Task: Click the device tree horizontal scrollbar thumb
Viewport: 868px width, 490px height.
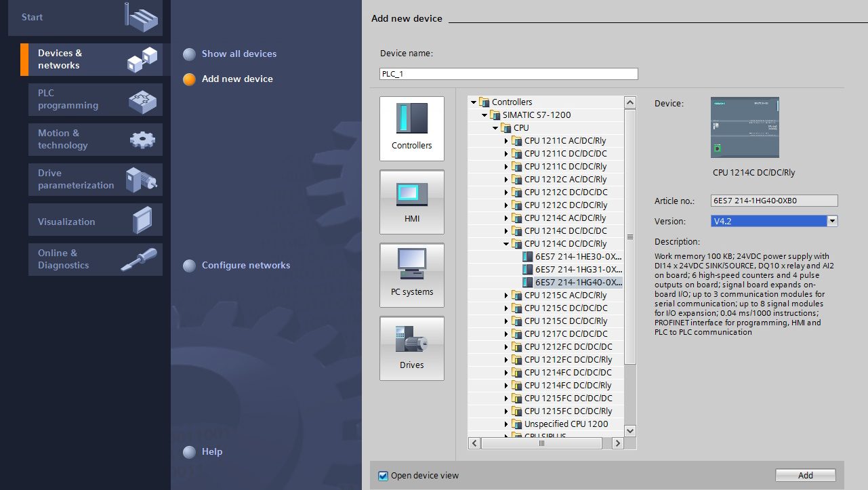Action: [x=541, y=443]
